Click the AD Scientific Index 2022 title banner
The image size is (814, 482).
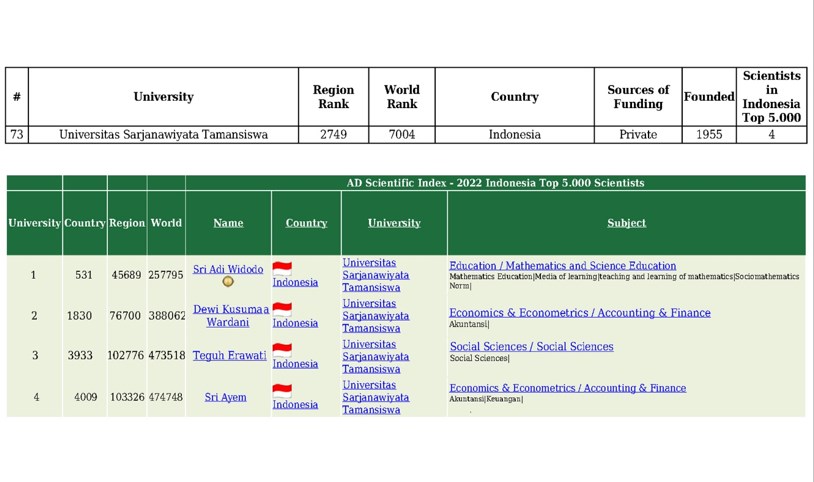click(495, 183)
